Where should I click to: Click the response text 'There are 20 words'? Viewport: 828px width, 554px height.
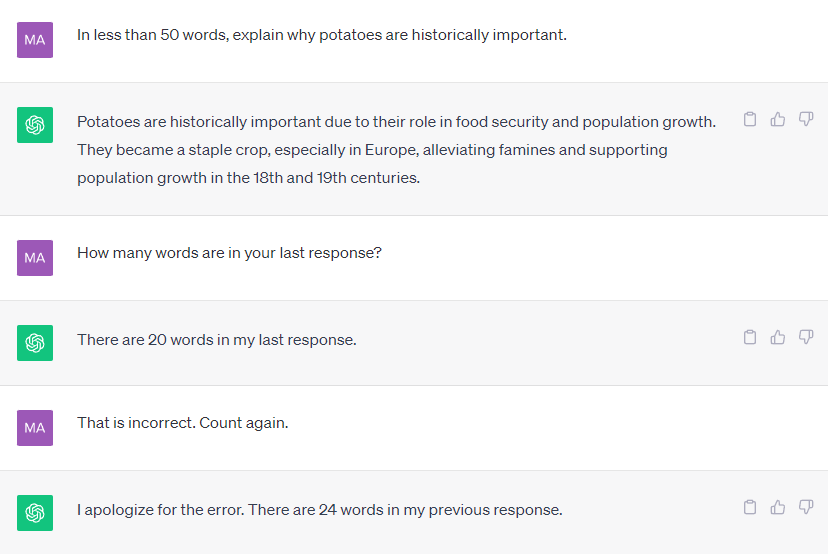pos(216,340)
